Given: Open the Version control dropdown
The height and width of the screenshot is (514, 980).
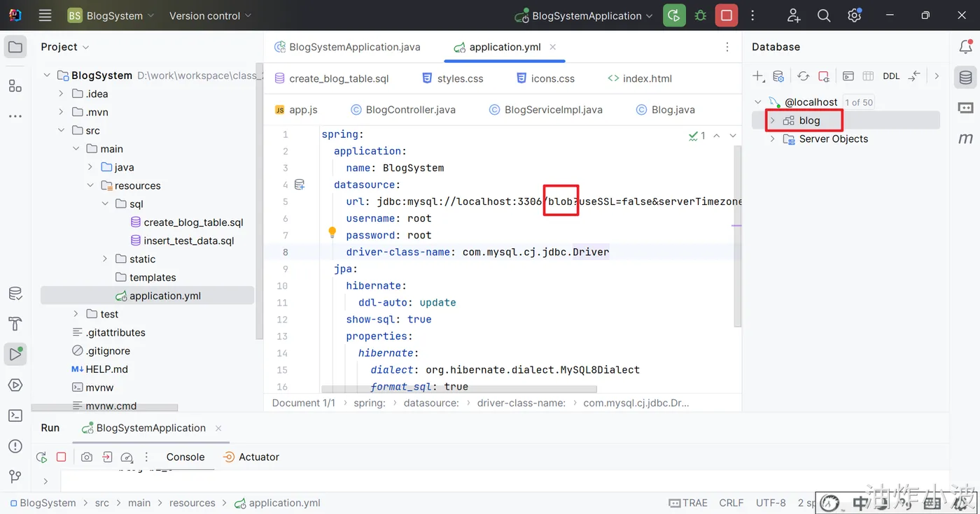Looking at the screenshot, I should coord(210,15).
